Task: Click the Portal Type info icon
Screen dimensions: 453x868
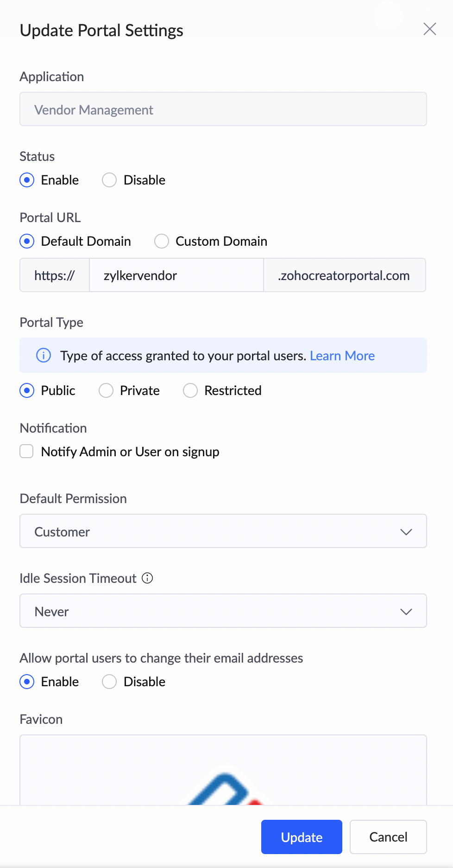Action: (44, 356)
